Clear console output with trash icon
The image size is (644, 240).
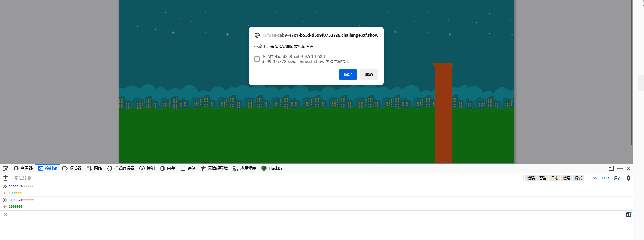(5, 178)
